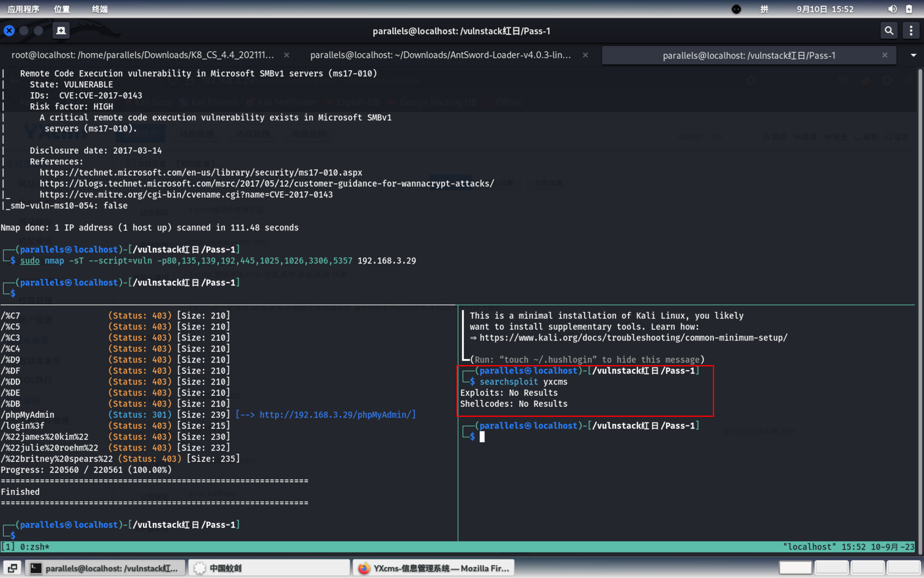924x578 pixels.
Task: Close the AntSword-Loader terminal tab
Action: pos(585,55)
